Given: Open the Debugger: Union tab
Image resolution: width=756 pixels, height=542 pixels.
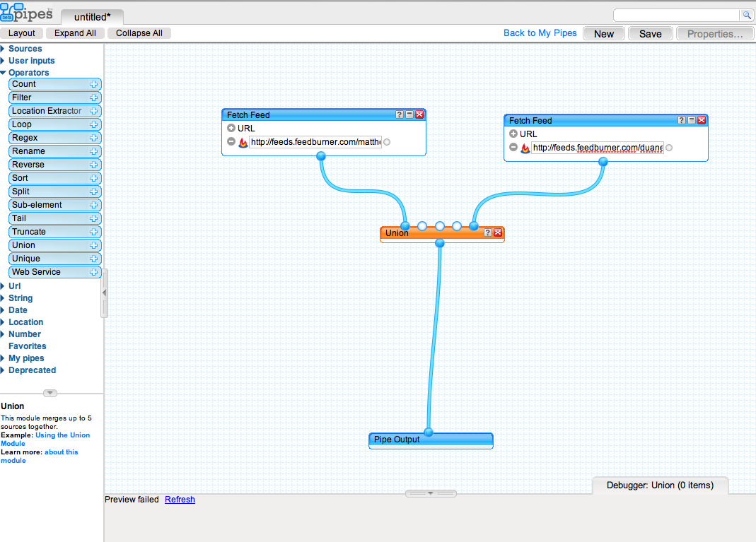Looking at the screenshot, I should click(660, 485).
